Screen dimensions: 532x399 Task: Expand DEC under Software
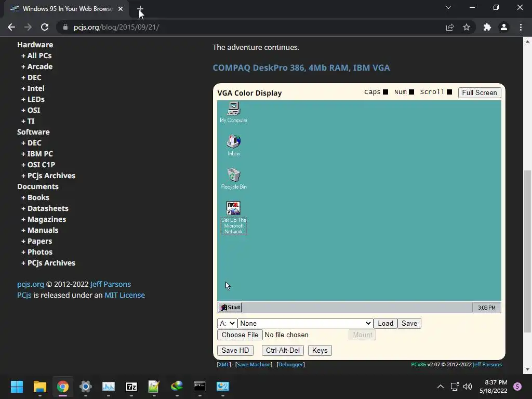(31, 143)
